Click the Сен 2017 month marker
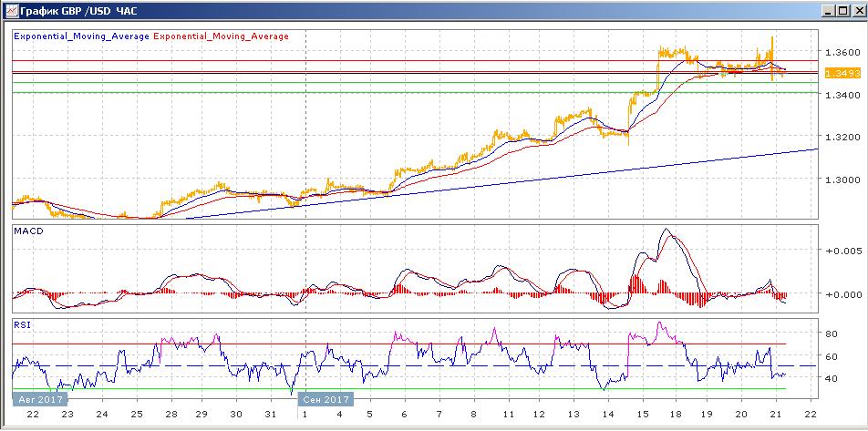868x431 pixels. click(x=325, y=399)
